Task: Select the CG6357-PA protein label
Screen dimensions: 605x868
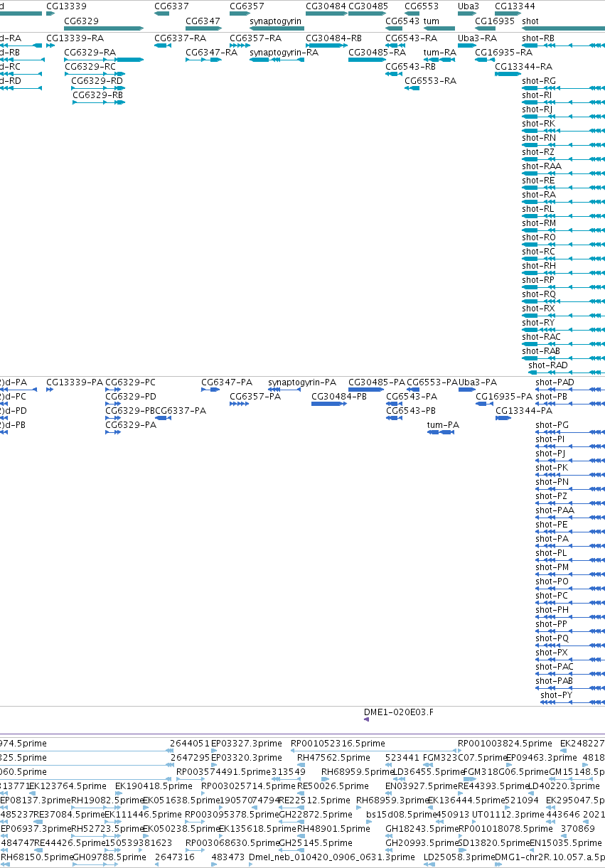Action: (x=255, y=396)
